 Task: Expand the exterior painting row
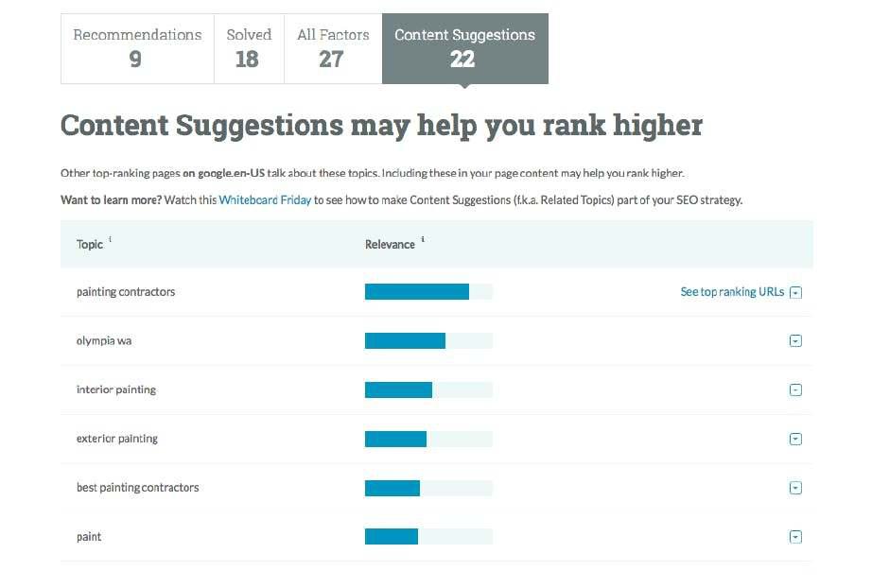795,439
